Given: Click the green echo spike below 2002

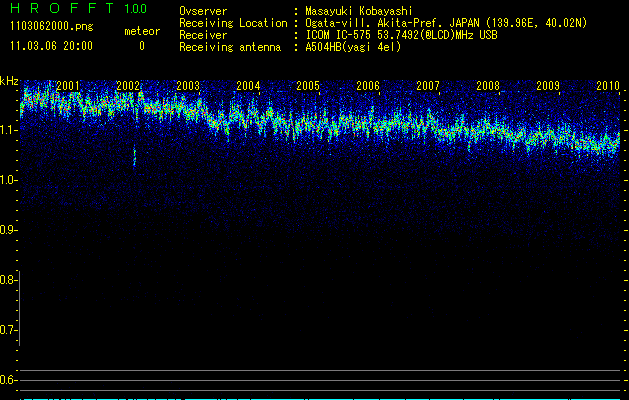Looking at the screenshot, I should pos(135,156).
